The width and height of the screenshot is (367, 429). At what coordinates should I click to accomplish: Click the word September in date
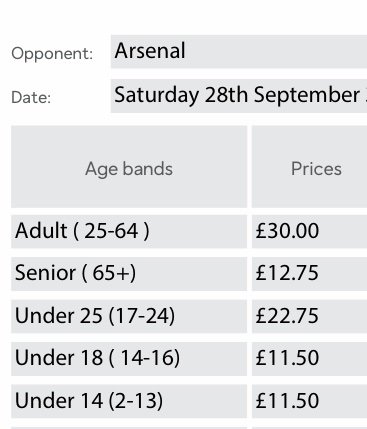(307, 96)
